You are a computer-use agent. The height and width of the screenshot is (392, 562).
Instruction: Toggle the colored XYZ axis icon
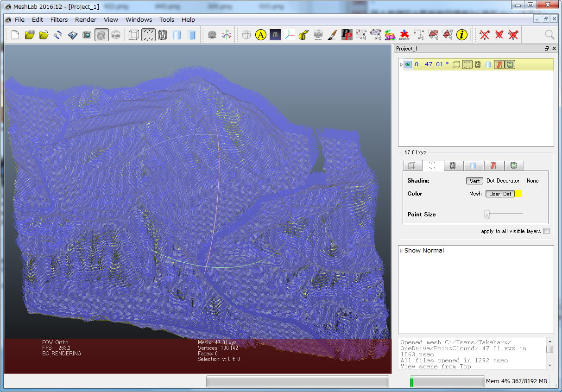tap(226, 35)
